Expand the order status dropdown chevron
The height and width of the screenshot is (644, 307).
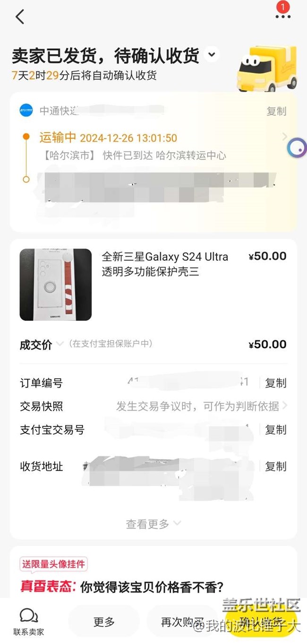(x=212, y=55)
